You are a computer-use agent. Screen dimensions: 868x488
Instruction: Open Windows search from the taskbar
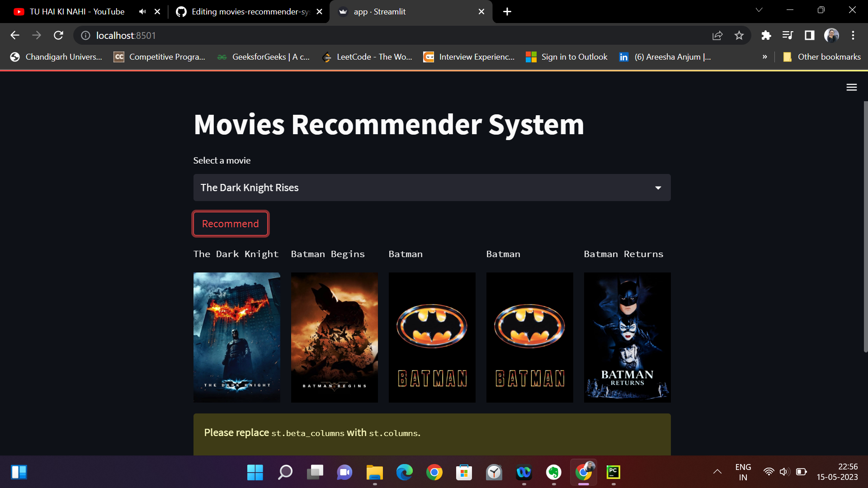pyautogui.click(x=285, y=473)
